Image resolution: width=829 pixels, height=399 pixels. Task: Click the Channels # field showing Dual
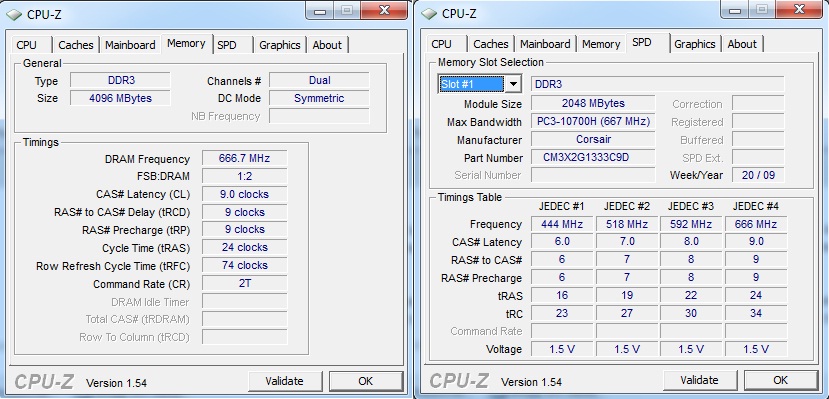[319, 80]
